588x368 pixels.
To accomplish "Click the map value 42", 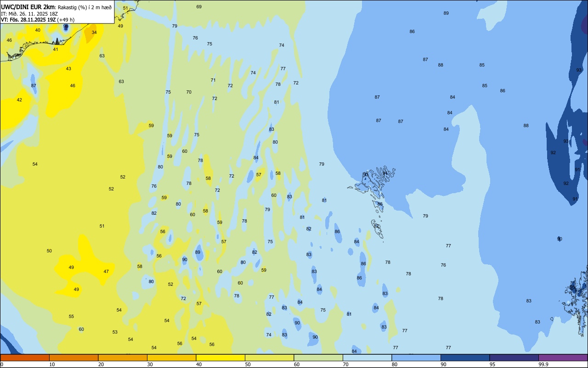I will coord(19,100).
